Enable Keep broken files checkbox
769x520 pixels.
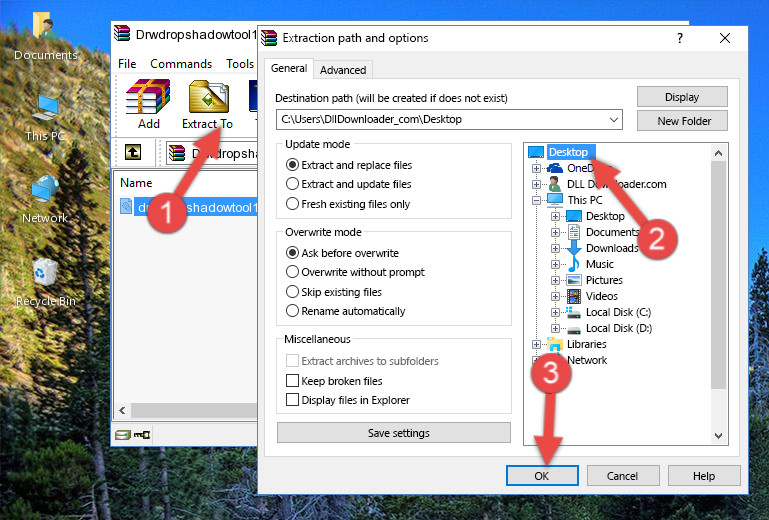coord(292,381)
